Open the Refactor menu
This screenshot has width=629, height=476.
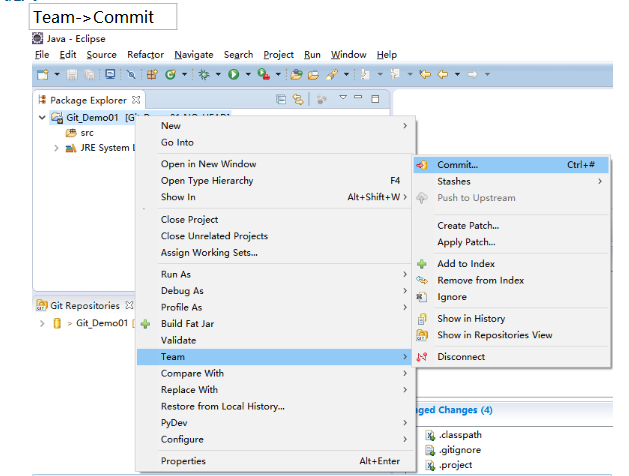[146, 55]
